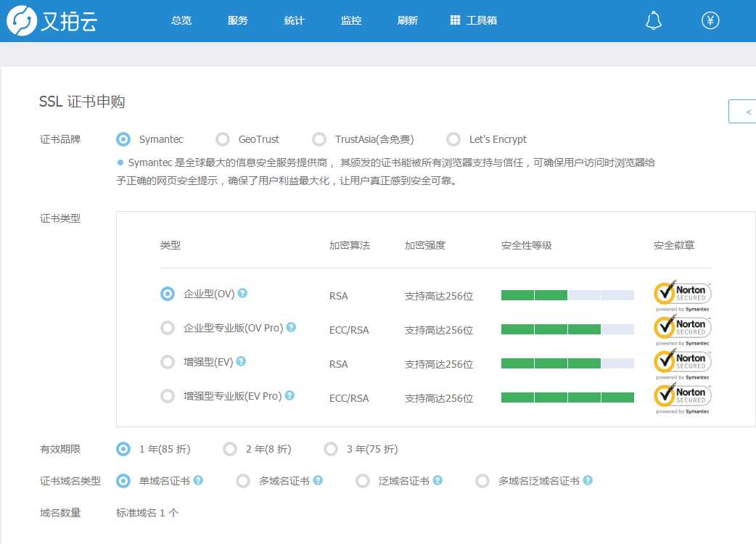This screenshot has width=756, height=544.
Task: Select the 企业型(OV) certificate type
Action: (168, 294)
